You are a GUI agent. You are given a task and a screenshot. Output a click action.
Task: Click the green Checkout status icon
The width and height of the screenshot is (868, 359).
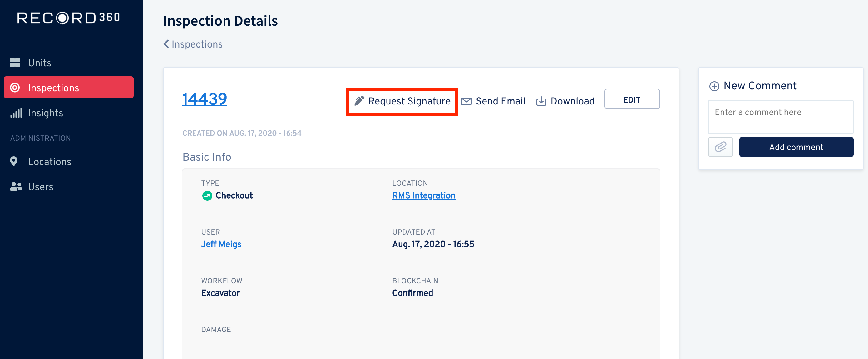tap(207, 196)
